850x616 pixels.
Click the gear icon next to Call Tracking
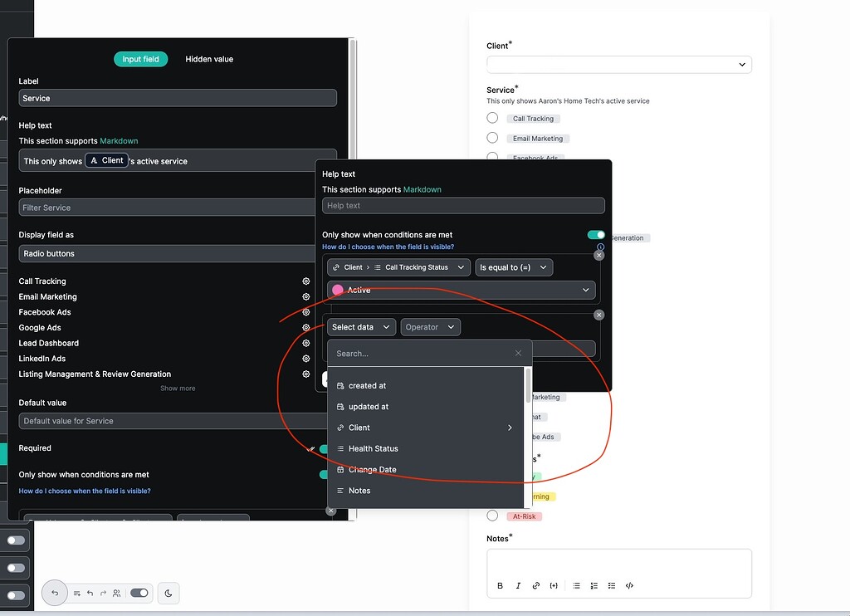(305, 281)
